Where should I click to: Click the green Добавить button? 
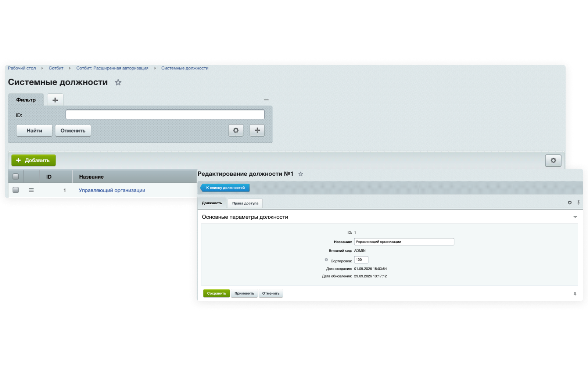coord(33,161)
